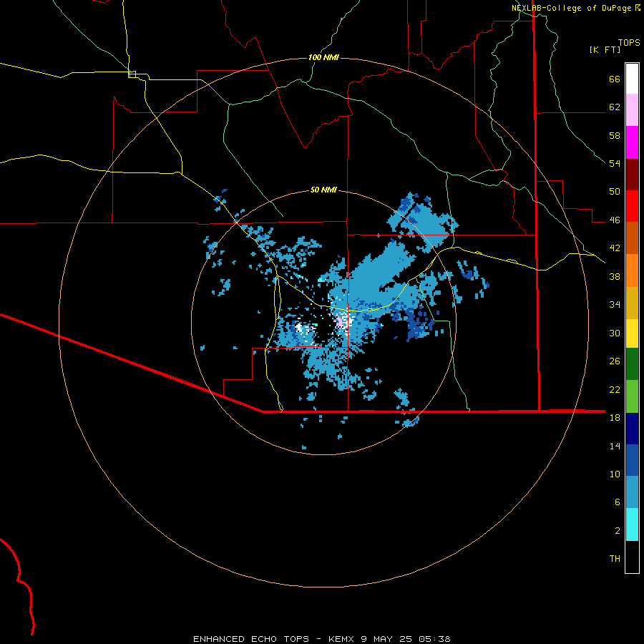This screenshot has height=644, width=644.
Task: Click the '22' legend value
Action: (x=615, y=389)
